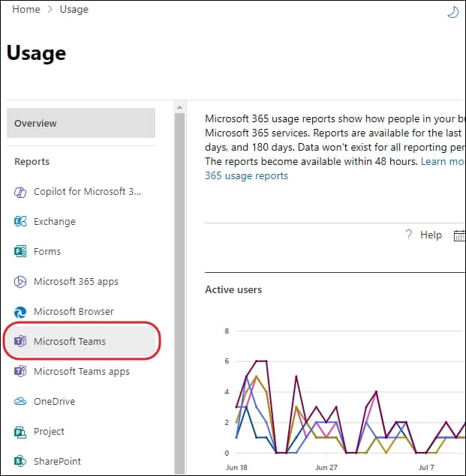
Task: Click the SharePoint report icon
Action: point(20,461)
